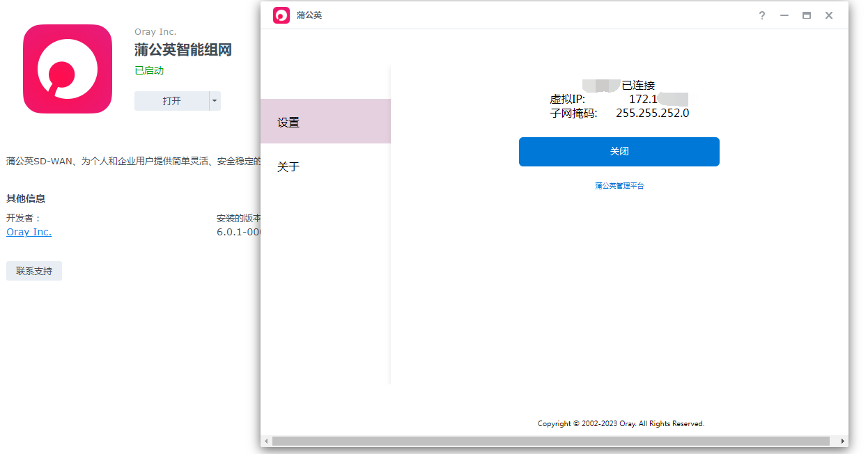Open the 蒲公英管理平台 link
This screenshot has height=454, width=868.
coord(619,186)
